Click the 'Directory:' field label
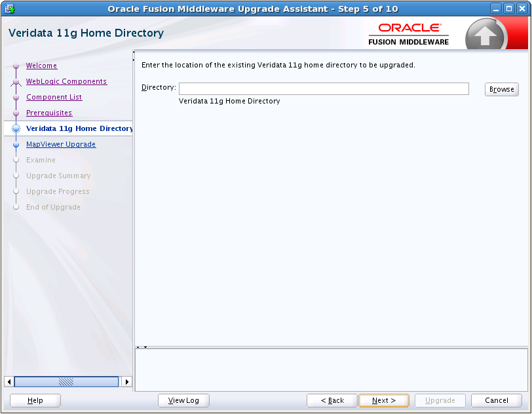This screenshot has width=532, height=414. point(159,88)
